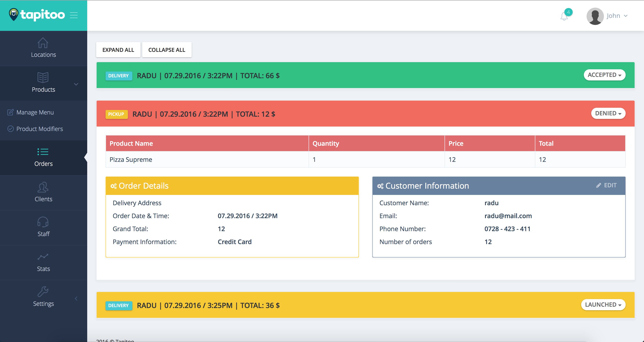Viewport: 644px width, 342px height.
Task: Click the Stats chart icon
Action: click(43, 257)
